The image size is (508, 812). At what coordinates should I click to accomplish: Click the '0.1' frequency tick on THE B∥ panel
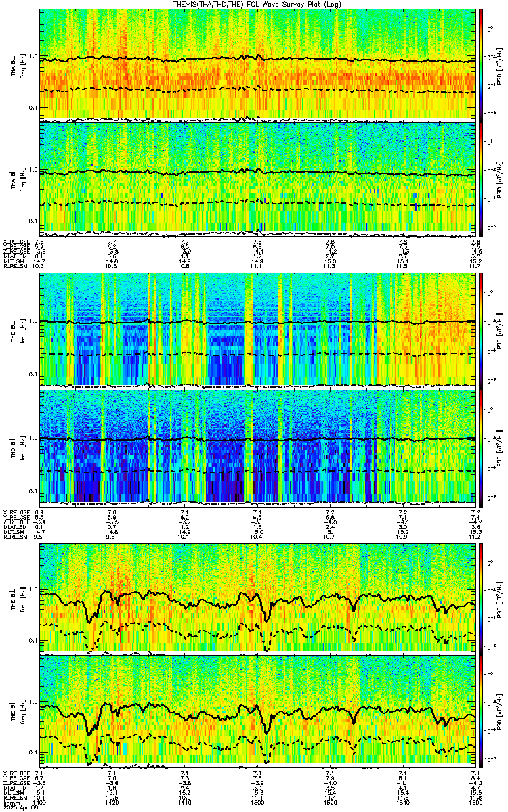point(33,754)
